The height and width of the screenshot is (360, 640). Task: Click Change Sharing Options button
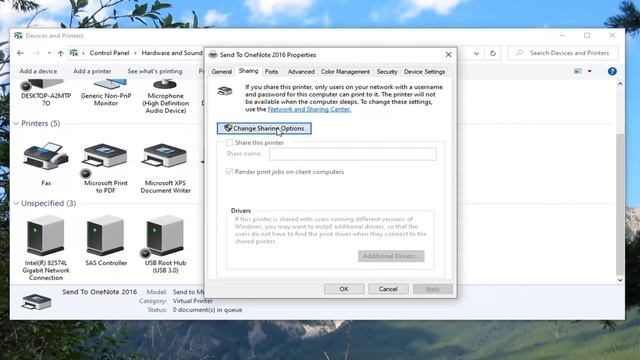tap(264, 129)
